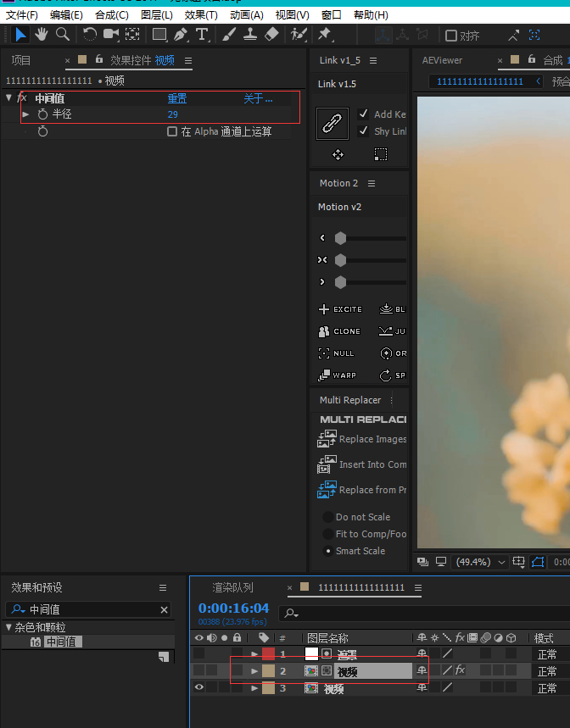Screen dimensions: 570x728
Task: Click the timeline layer search field
Action: pyautogui.click(x=425, y=614)
